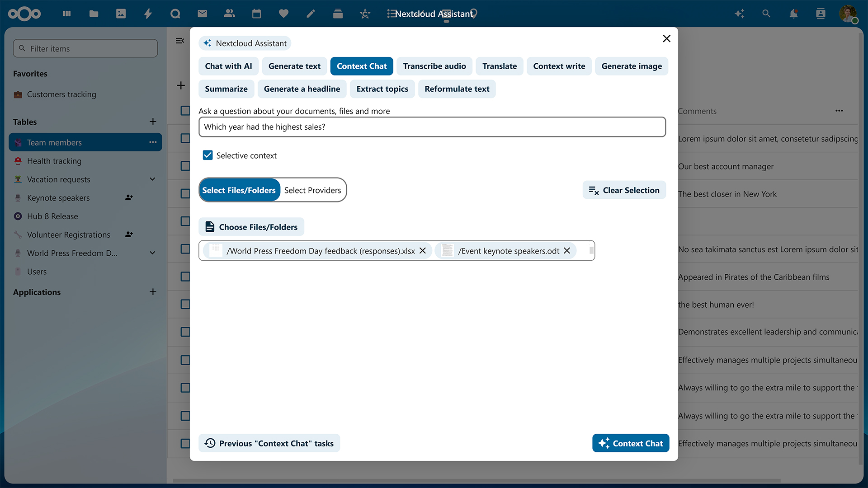Expand World Press Freedom D... in the sidebar
Image resolution: width=868 pixels, height=488 pixels.
[153, 253]
